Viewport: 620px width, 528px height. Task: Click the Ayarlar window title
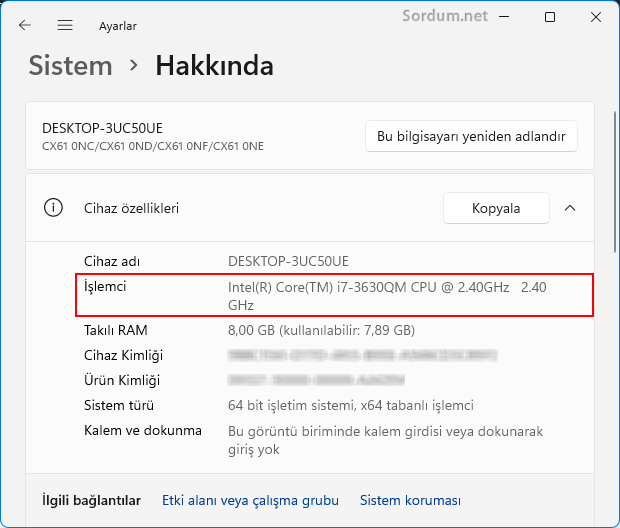point(118,26)
